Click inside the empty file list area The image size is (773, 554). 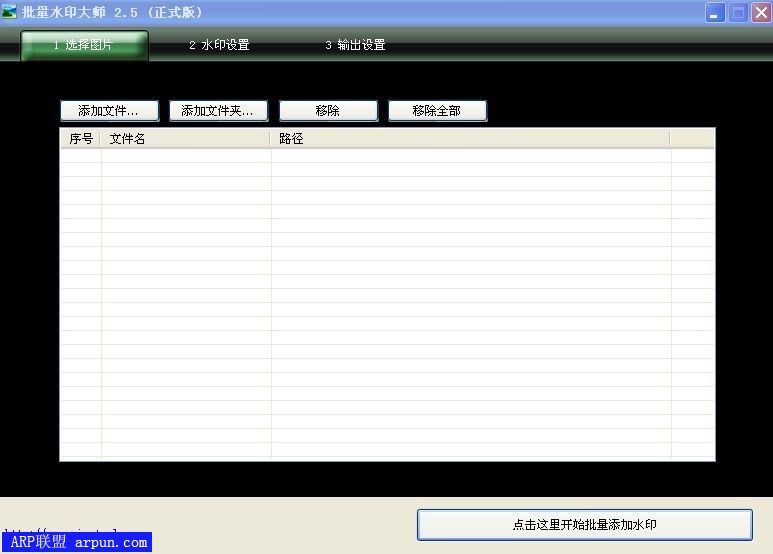pyautogui.click(x=387, y=300)
